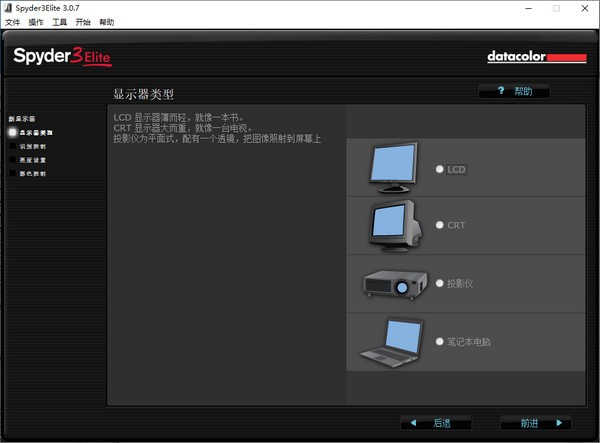Proceed with the 前进 button
The height and width of the screenshot is (443, 600).
(x=536, y=423)
